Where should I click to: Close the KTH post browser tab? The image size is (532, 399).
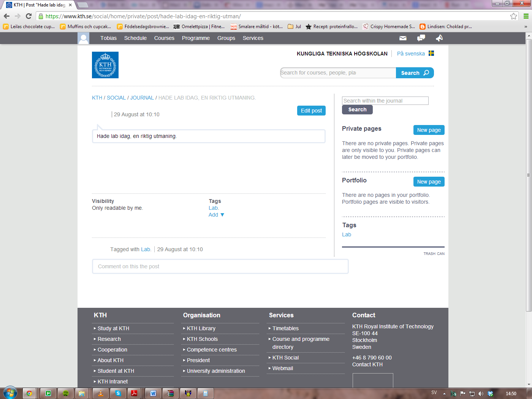pos(70,5)
